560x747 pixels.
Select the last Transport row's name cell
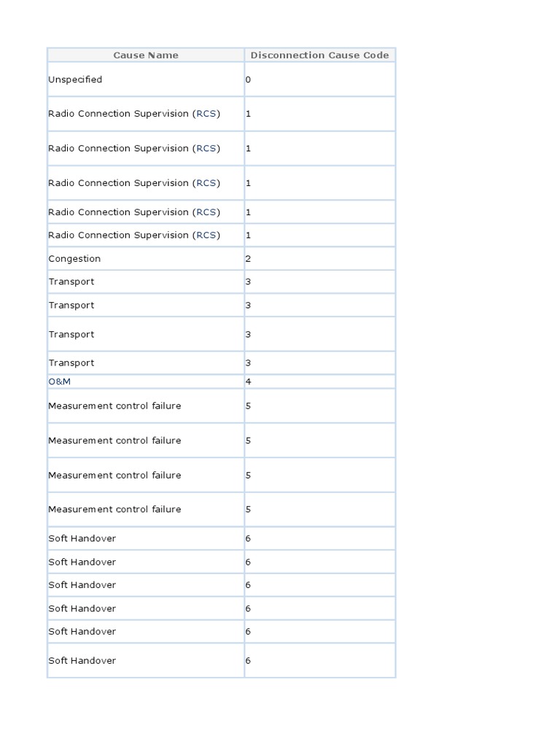[146, 363]
